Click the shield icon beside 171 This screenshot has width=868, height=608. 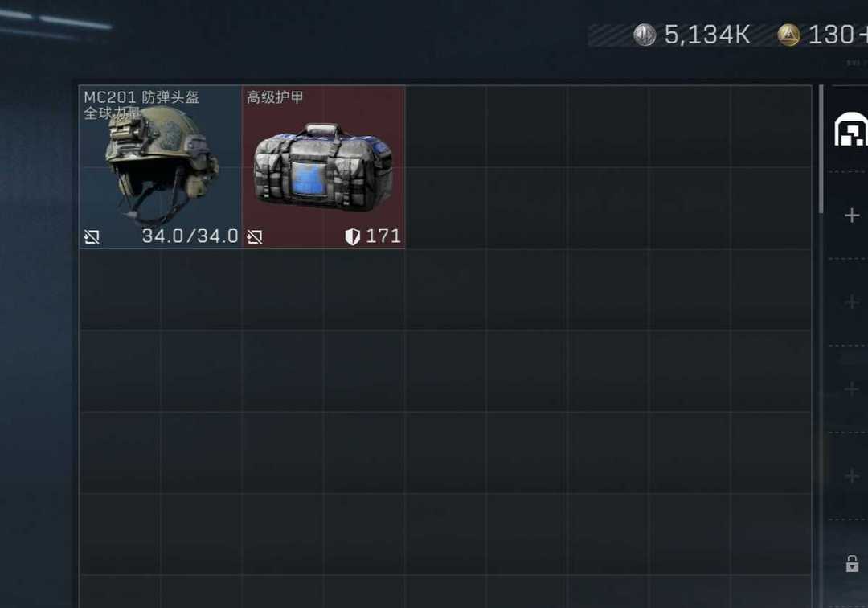pyautogui.click(x=352, y=237)
